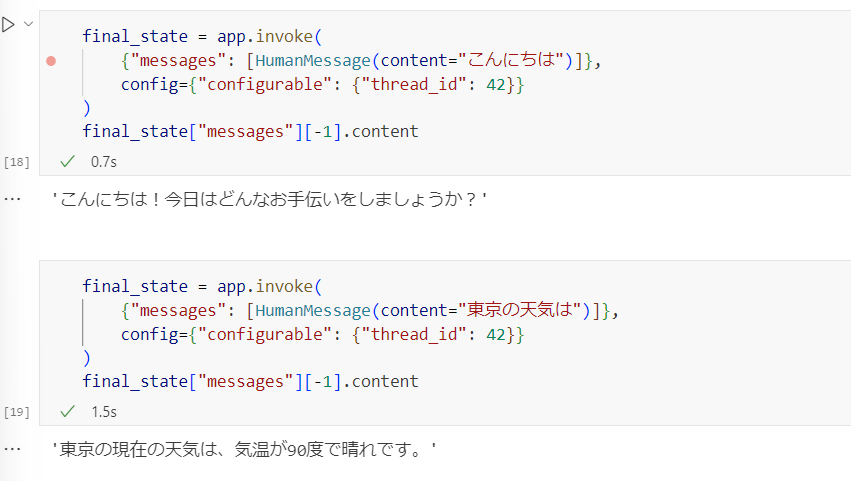
Task: Place cursor in string "東京の天気は" in second cell
Action: click(x=520, y=310)
